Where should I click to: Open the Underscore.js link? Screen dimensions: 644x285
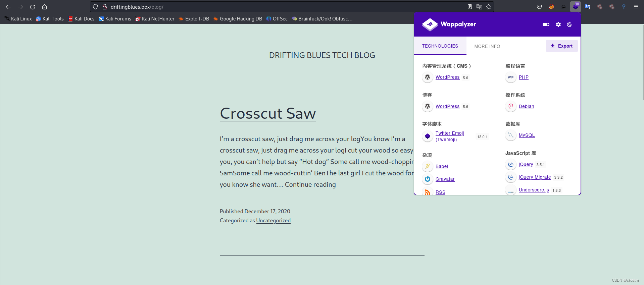(534, 190)
